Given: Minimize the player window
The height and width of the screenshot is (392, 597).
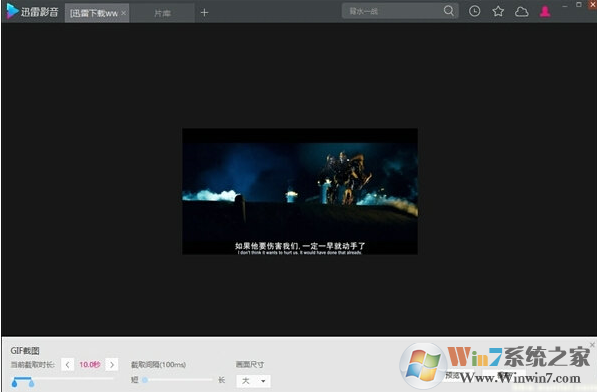Looking at the screenshot, I should pyautogui.click(x=565, y=6).
